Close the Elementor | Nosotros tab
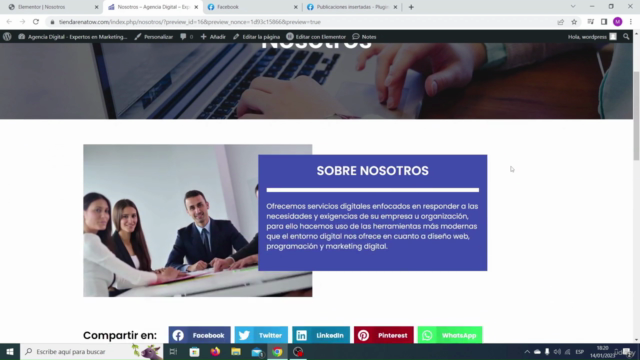 tap(97, 7)
